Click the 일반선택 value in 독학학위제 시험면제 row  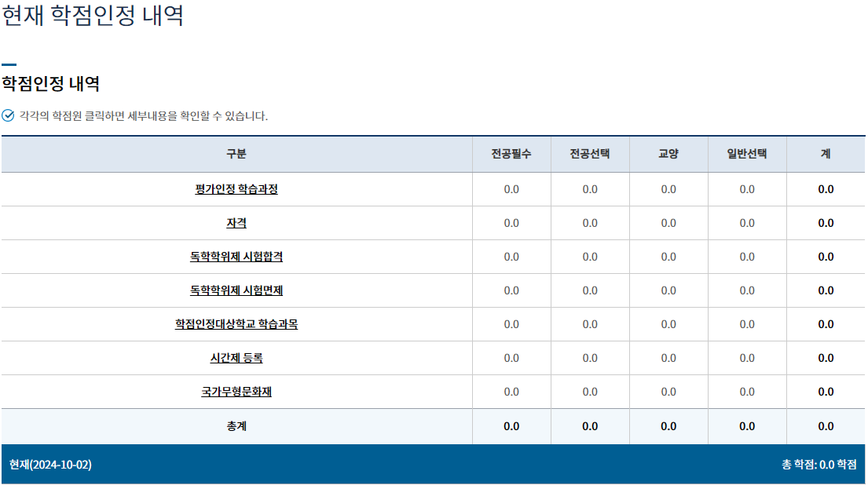point(747,290)
